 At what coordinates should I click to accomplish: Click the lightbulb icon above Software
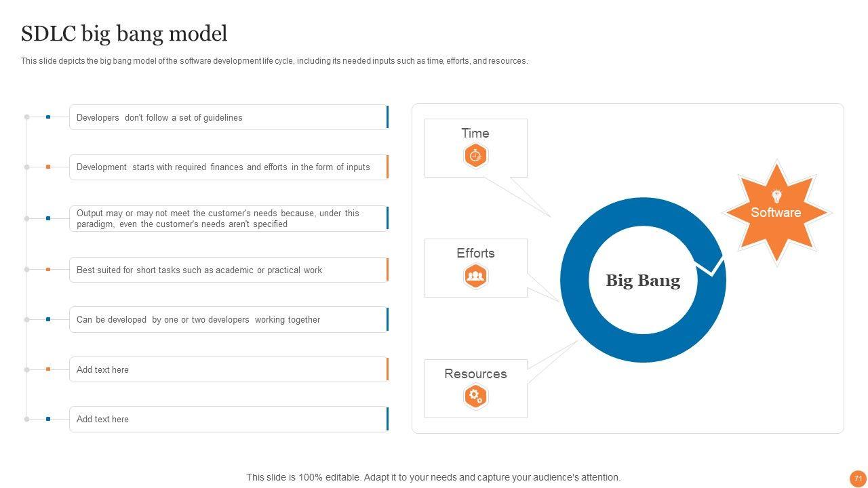776,197
